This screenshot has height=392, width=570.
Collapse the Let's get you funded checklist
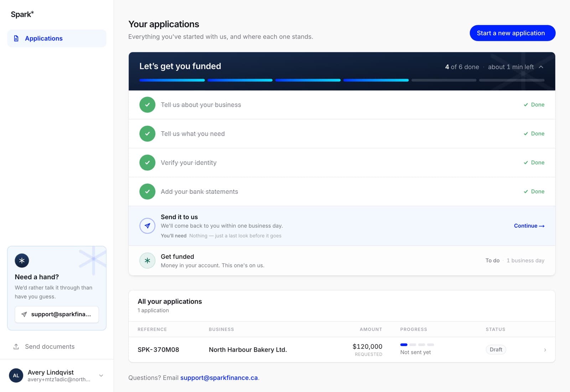coord(541,67)
